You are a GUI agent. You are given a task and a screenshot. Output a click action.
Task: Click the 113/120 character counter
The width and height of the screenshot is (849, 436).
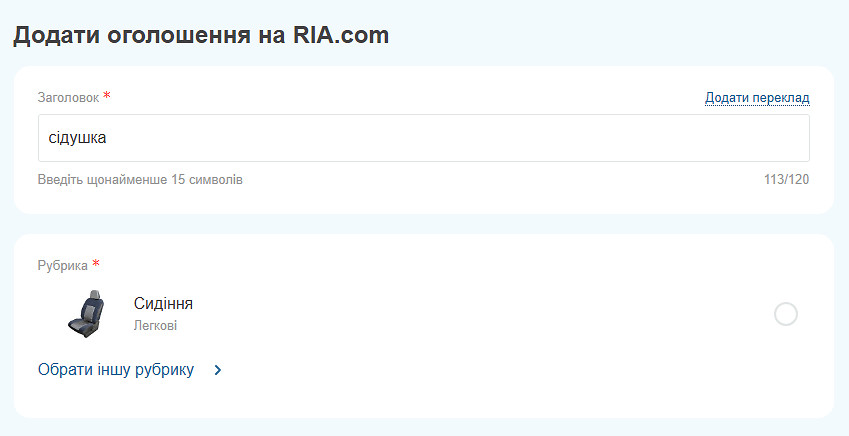click(x=785, y=180)
